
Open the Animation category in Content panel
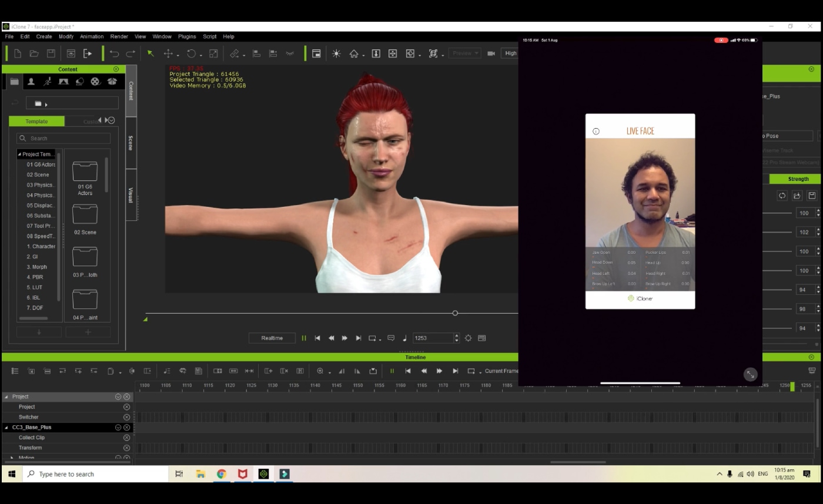47,82
